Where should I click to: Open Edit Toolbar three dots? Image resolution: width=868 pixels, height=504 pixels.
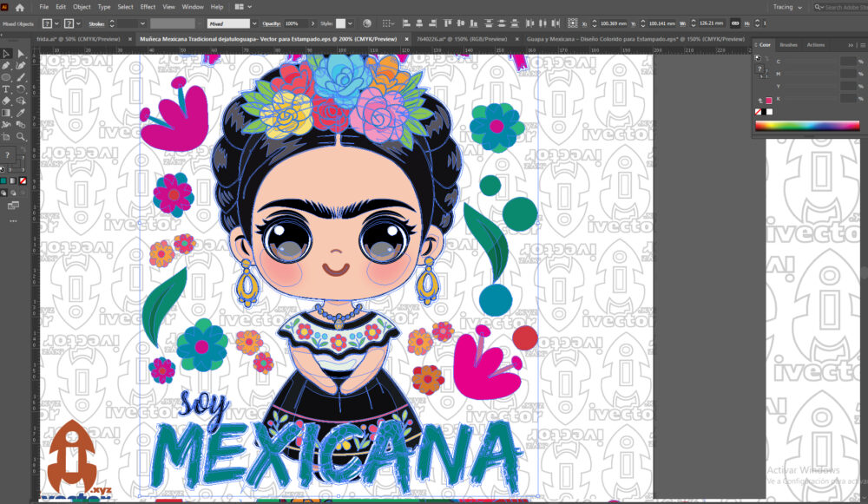13,220
